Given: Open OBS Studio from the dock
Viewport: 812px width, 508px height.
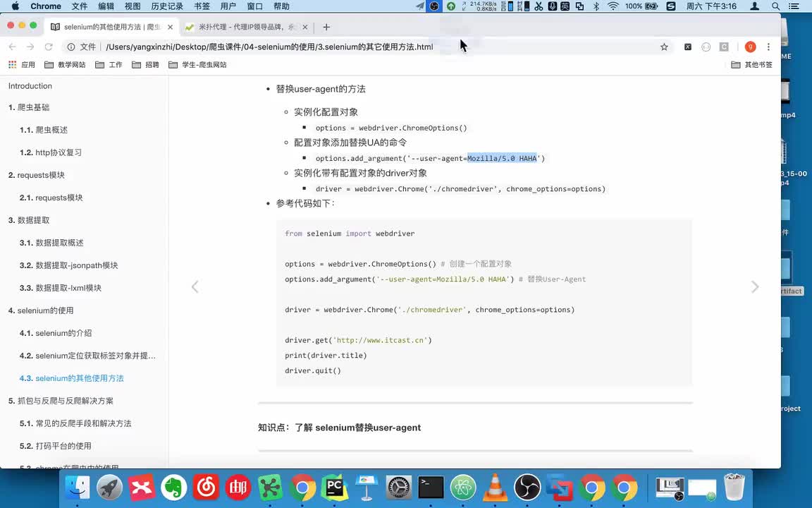Looking at the screenshot, I should click(x=527, y=488).
